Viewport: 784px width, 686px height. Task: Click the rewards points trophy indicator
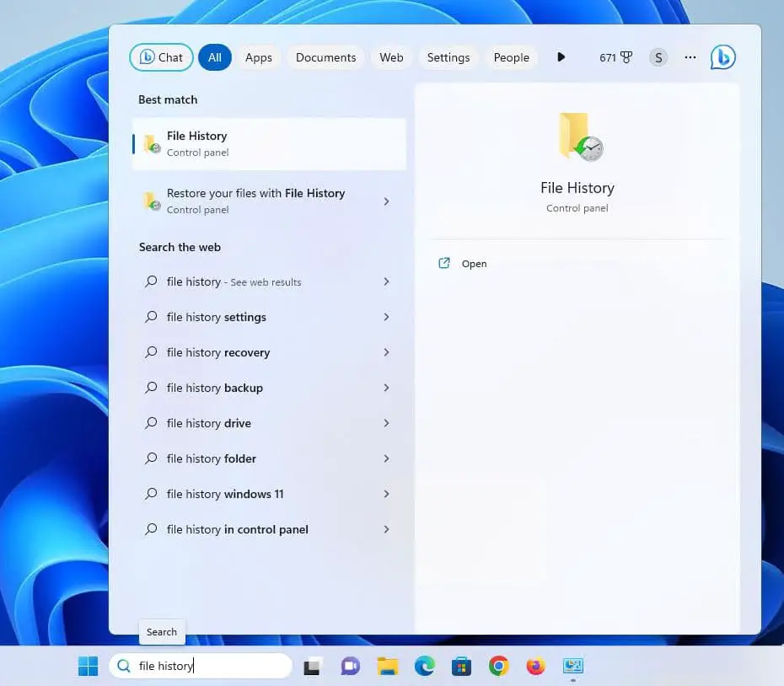tap(615, 57)
